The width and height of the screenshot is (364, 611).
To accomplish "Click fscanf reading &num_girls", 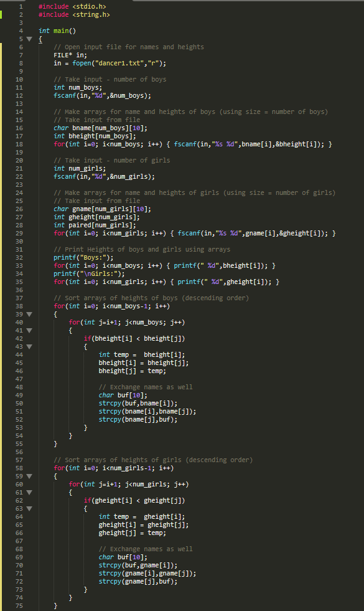I will [105, 177].
